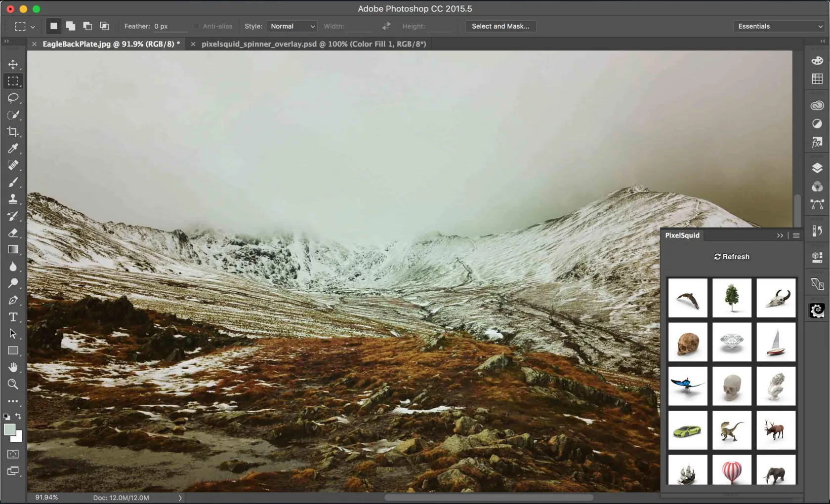This screenshot has height=504, width=830.
Task: Switch to the pixelsquid_spinner_overlay.psd tab
Action: [313, 44]
